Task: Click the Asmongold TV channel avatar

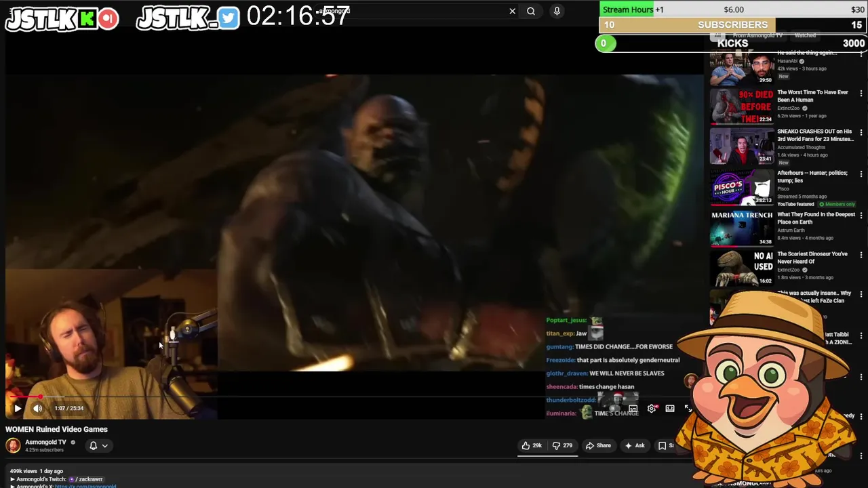Action: [x=13, y=445]
